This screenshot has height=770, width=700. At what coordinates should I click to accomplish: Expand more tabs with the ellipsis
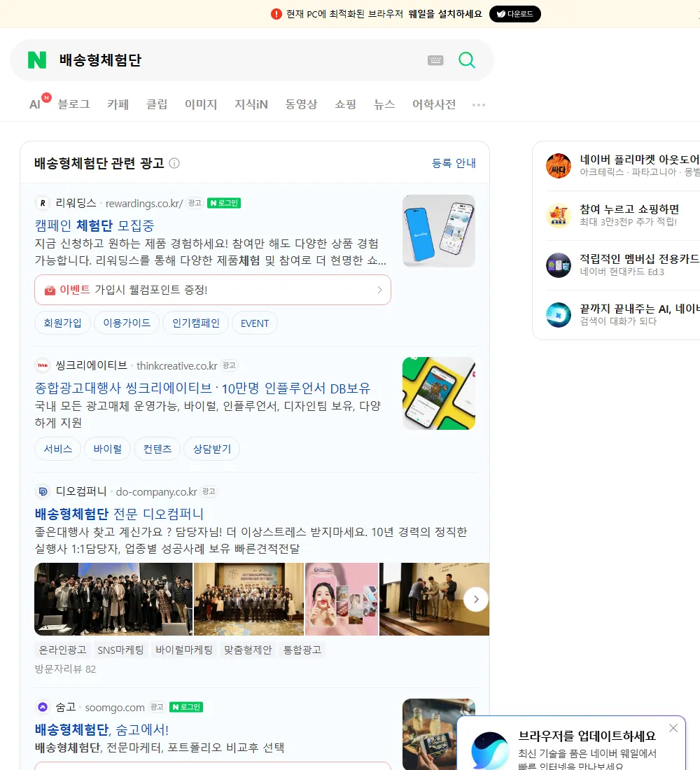[479, 104]
